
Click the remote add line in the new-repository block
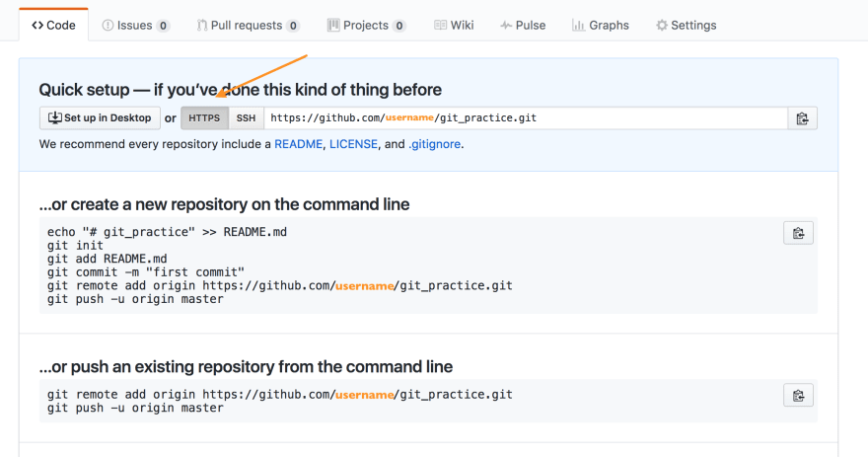(x=279, y=286)
